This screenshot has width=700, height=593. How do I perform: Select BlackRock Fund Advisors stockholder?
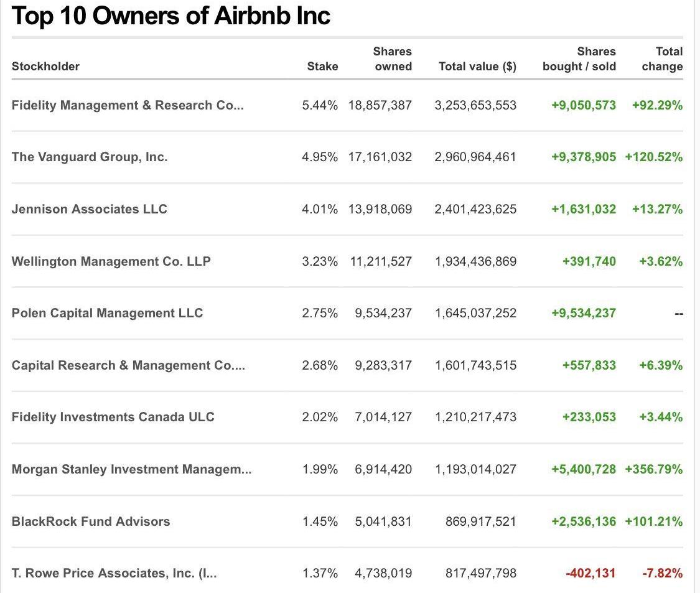(x=91, y=521)
